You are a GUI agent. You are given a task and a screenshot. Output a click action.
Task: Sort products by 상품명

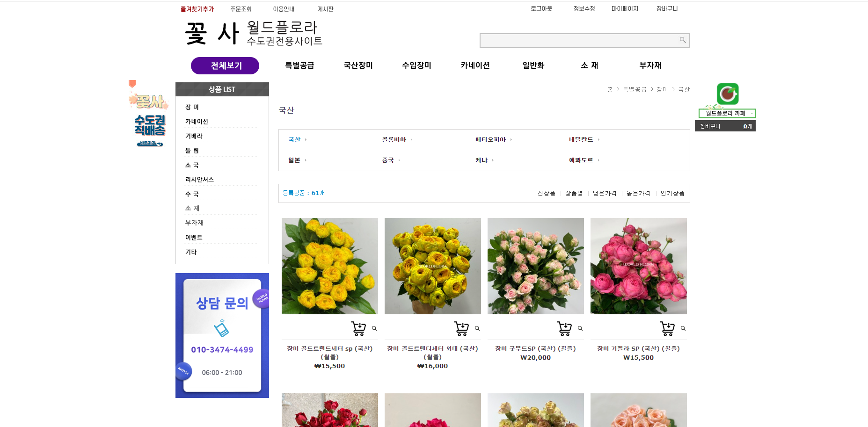click(574, 193)
